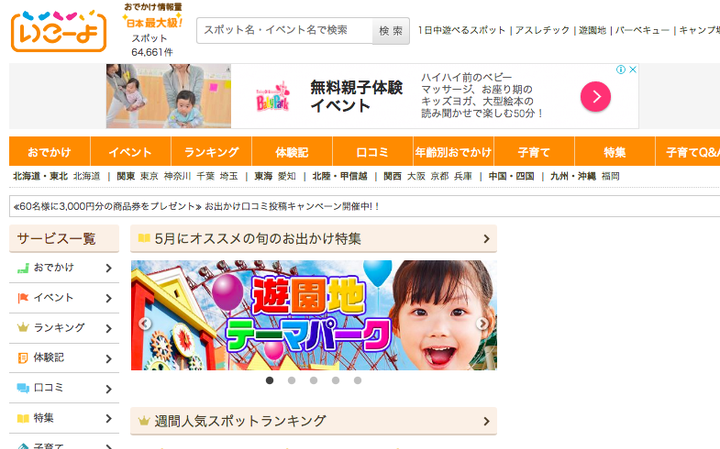Open the 年齢別おでかけ navigation tab

point(453,152)
